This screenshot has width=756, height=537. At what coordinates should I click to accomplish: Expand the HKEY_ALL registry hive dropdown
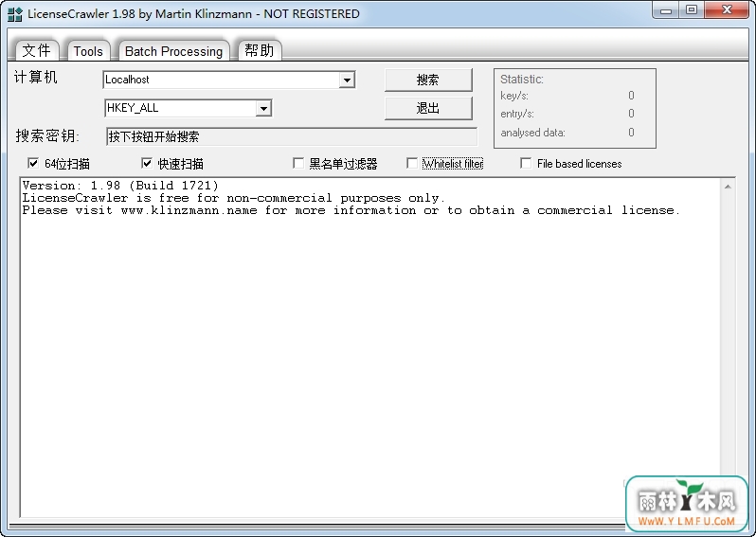(x=263, y=109)
